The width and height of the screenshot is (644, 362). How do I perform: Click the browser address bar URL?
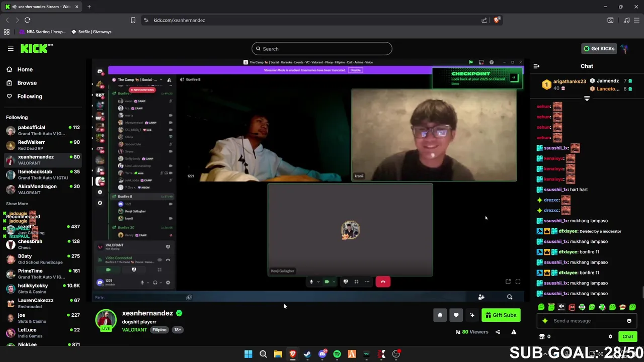click(x=179, y=20)
